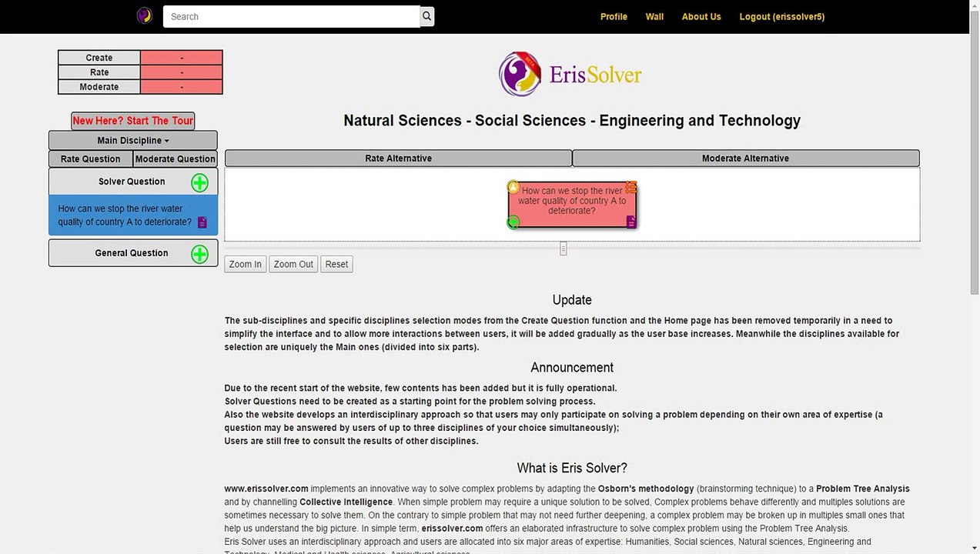Focus the Search input field
Screen dimensions: 980x554
pyautogui.click(x=292, y=16)
